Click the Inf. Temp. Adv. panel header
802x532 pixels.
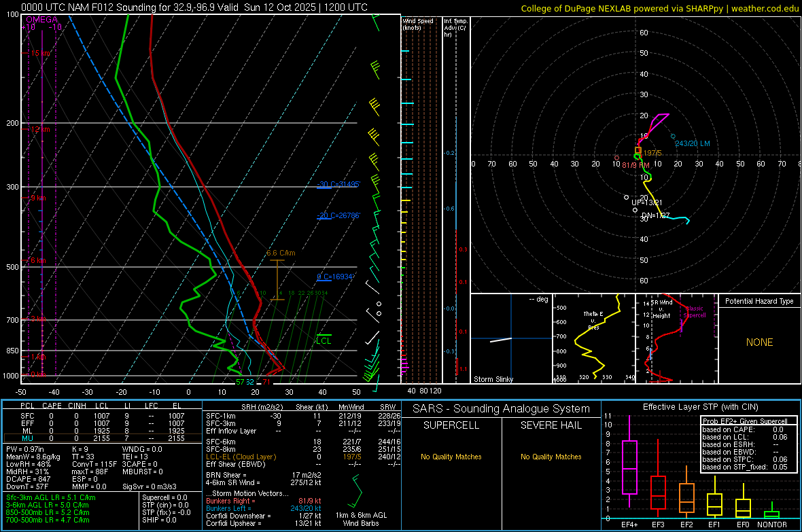point(455,28)
